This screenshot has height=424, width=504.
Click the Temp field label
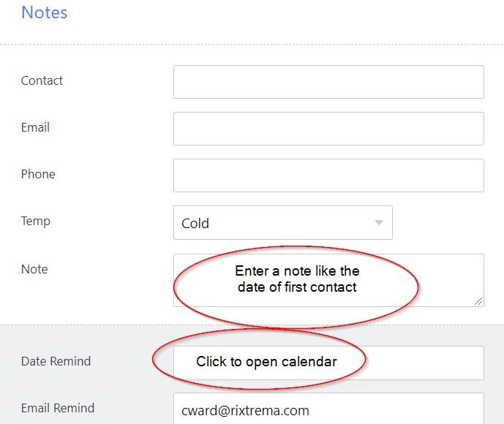pos(35,221)
